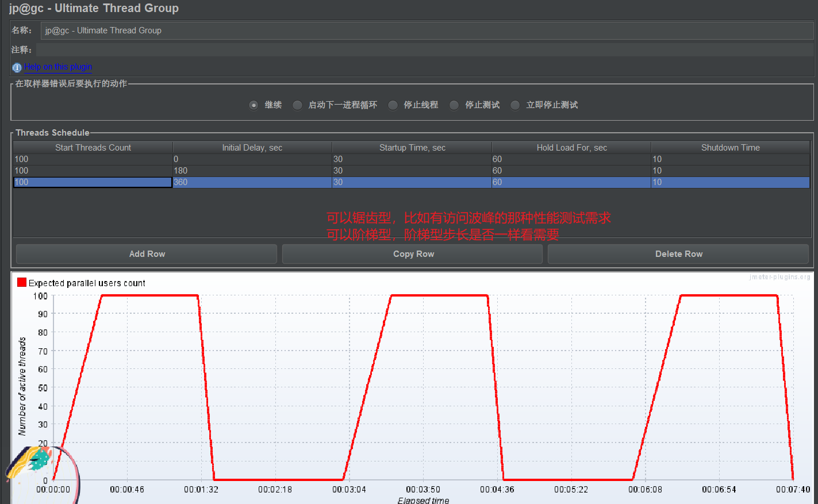The image size is (818, 504).
Task: Click the jmeter-plugins.org watermark on chart
Action: [x=779, y=277]
